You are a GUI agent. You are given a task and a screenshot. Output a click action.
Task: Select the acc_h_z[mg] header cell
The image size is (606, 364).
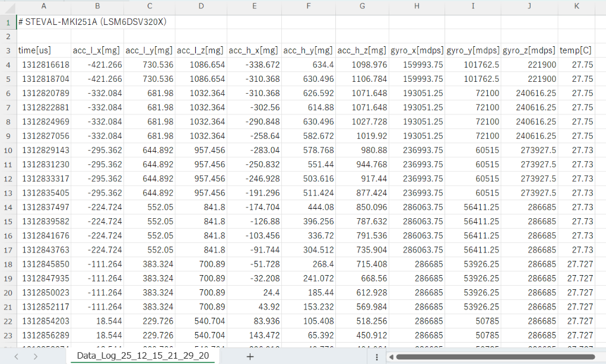tap(362, 50)
